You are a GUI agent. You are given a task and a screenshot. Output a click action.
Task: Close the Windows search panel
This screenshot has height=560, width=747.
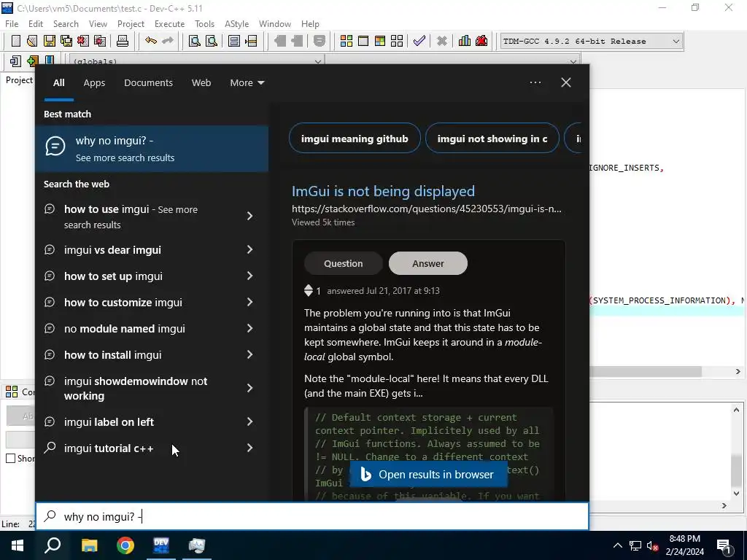point(566,82)
